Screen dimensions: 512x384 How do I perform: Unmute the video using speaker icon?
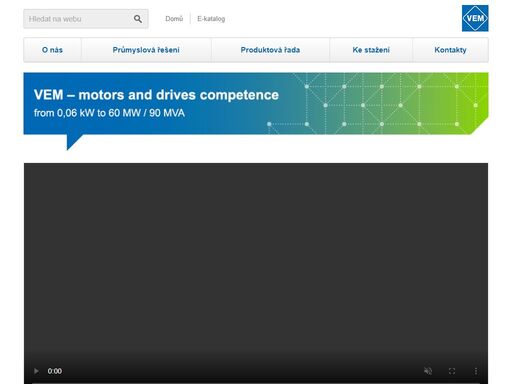[428, 371]
